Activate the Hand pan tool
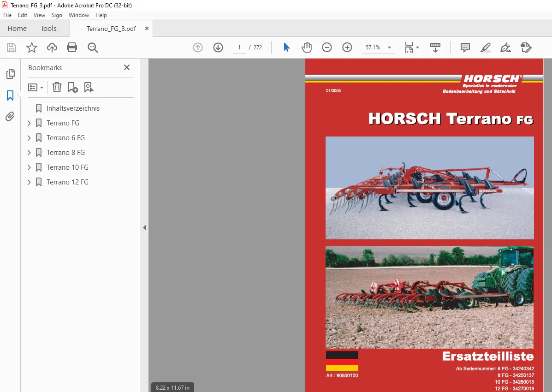Viewport: 552px width, 392px height. pyautogui.click(x=307, y=48)
